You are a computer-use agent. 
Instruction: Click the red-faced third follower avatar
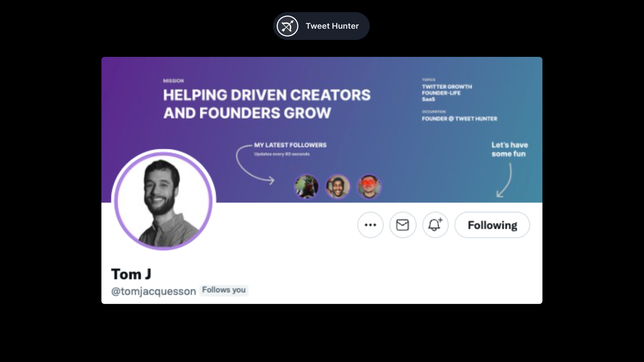click(x=369, y=187)
